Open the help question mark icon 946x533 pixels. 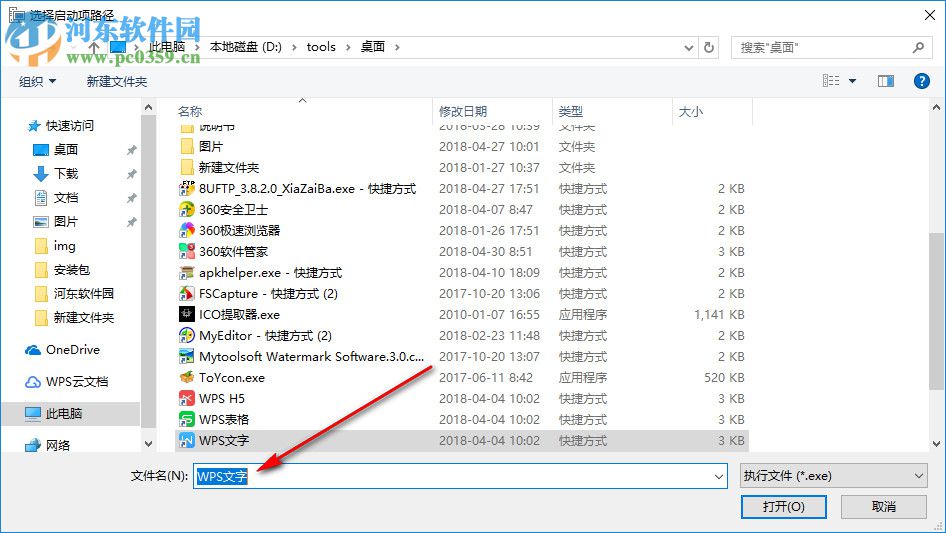click(921, 81)
